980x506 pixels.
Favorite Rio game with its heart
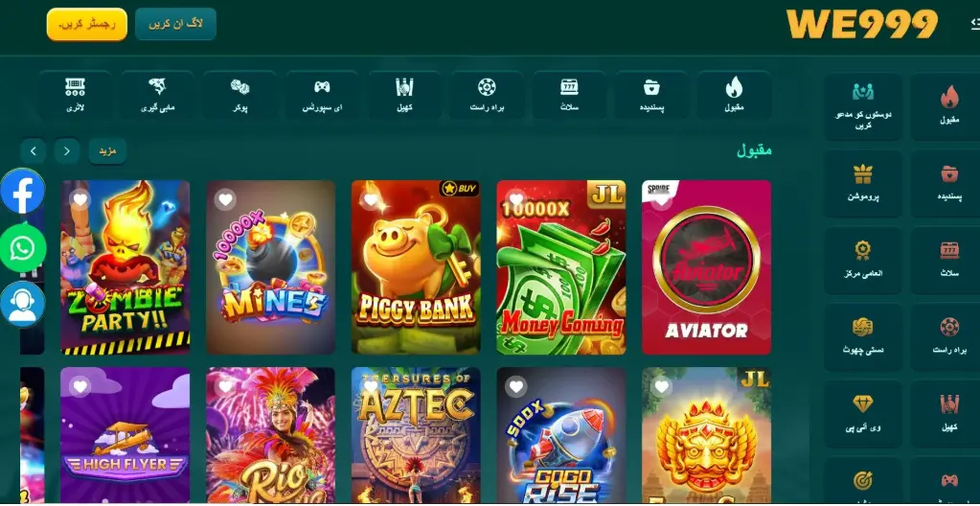(x=226, y=386)
